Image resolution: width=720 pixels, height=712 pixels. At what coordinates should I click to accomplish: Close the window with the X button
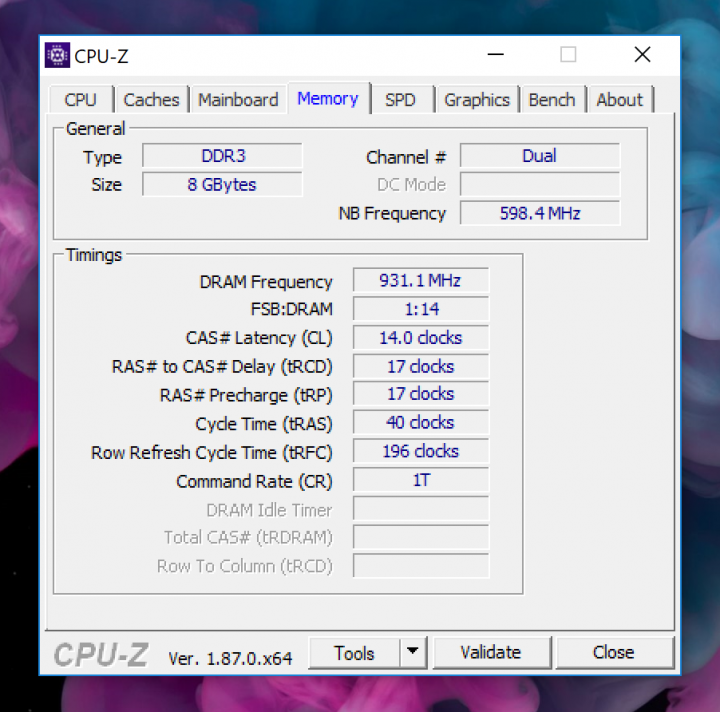tap(642, 55)
